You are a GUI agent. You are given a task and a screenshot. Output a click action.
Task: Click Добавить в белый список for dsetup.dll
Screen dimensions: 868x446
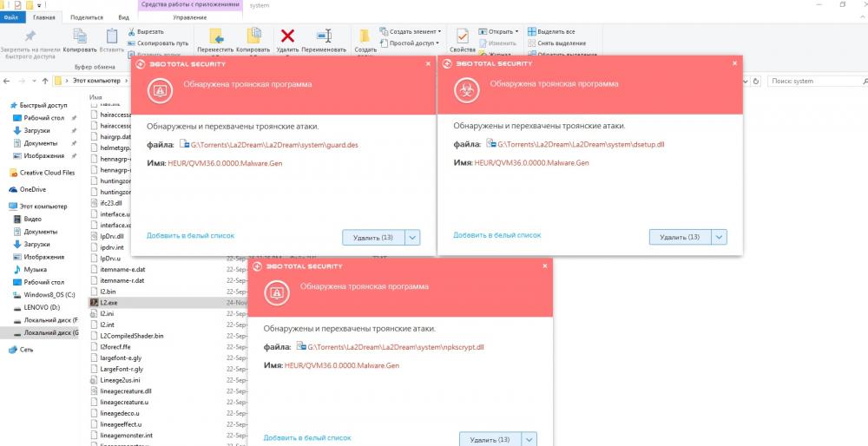click(x=496, y=235)
